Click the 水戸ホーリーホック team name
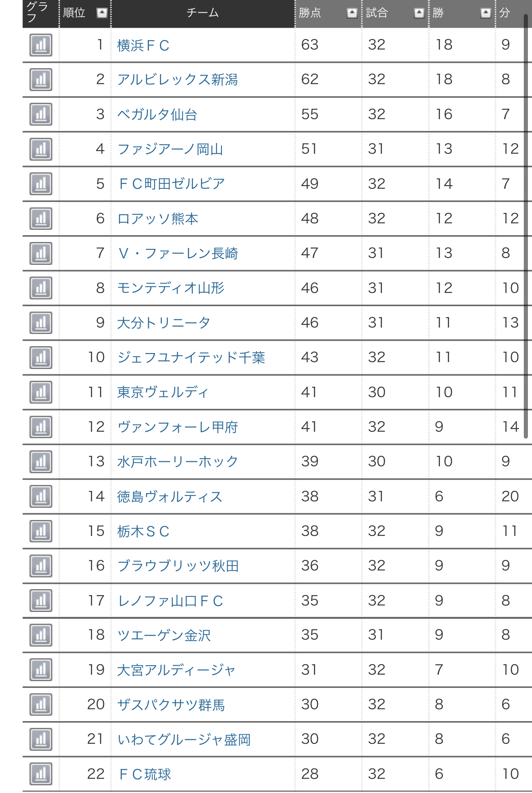This screenshot has width=532, height=793. click(x=177, y=462)
